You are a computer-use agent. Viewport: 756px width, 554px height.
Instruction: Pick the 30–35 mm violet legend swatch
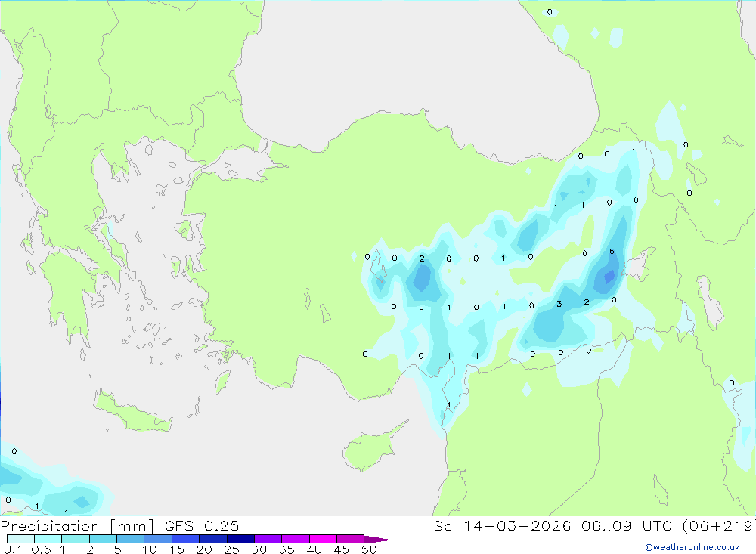(x=268, y=539)
